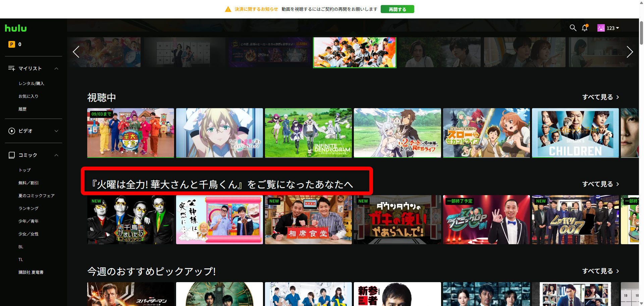Click the My List icon in sidebar
This screenshot has width=644, height=306.
(x=12, y=69)
